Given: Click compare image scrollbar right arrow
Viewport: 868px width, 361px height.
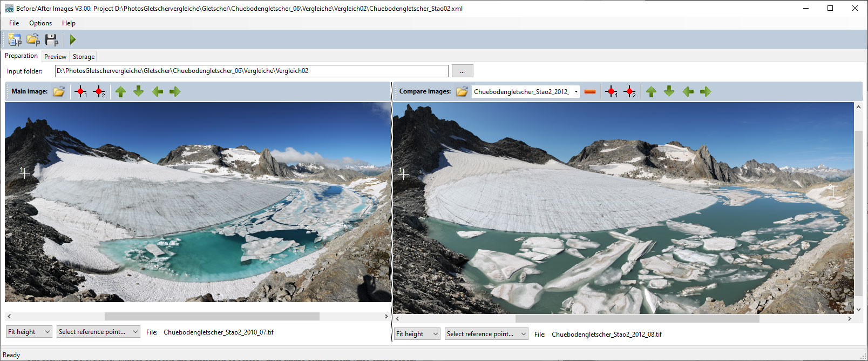Looking at the screenshot, I should 849,319.
